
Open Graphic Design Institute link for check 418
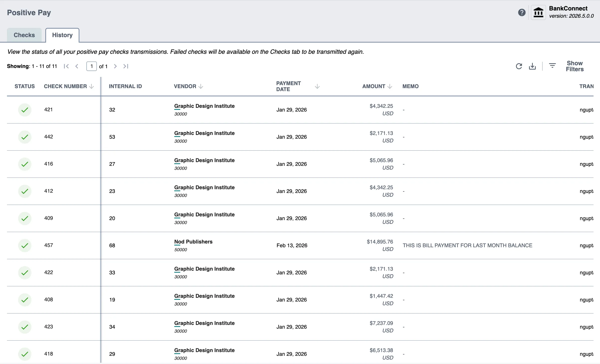[204, 350]
